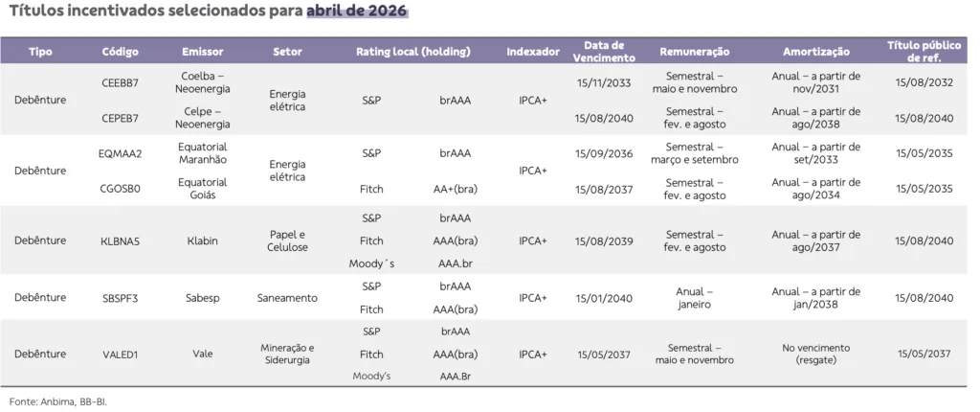Select the Papel e Celulose sector cell
980x412 pixels.
point(287,241)
